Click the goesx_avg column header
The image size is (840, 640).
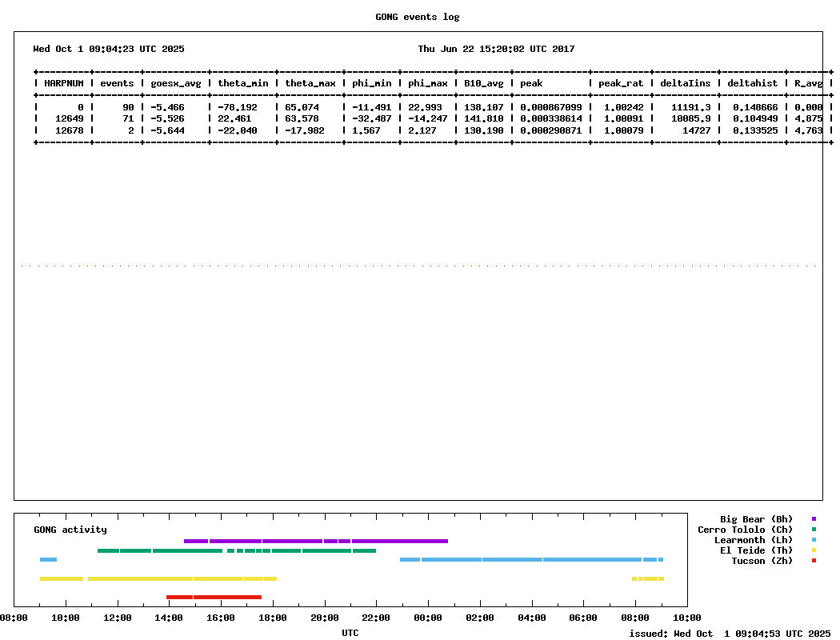(174, 83)
